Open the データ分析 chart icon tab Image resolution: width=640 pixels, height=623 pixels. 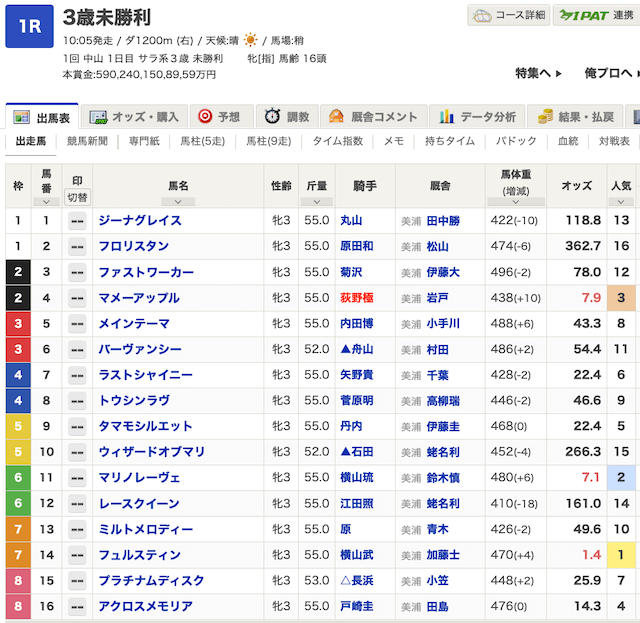477,117
